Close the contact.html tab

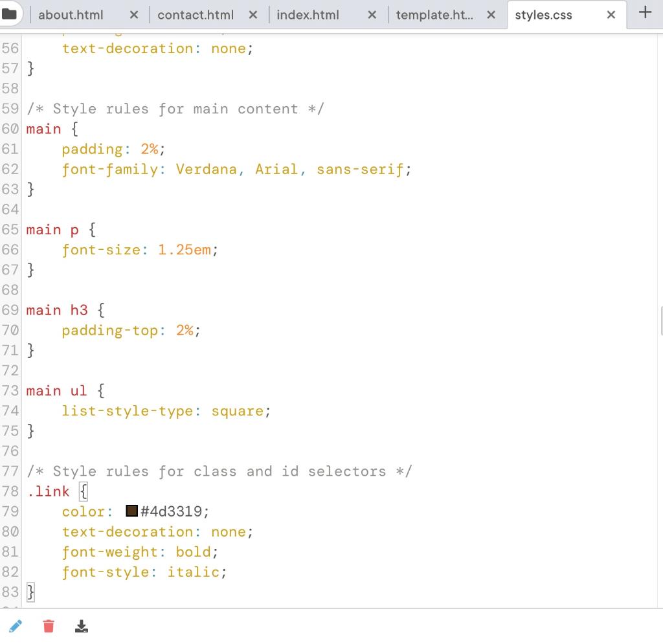(253, 14)
